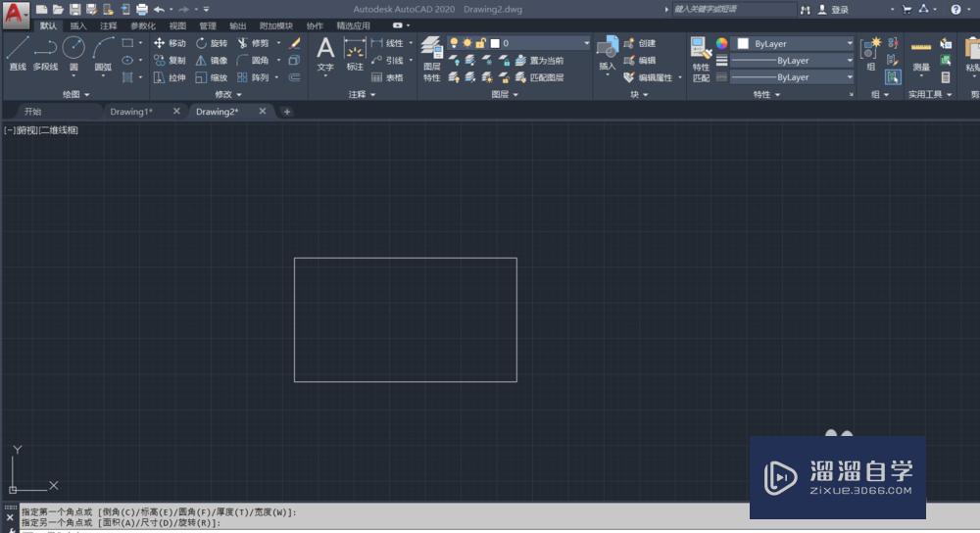Open Layer Properties (图层特性) manager
The height and width of the screenshot is (533, 980).
[432, 60]
